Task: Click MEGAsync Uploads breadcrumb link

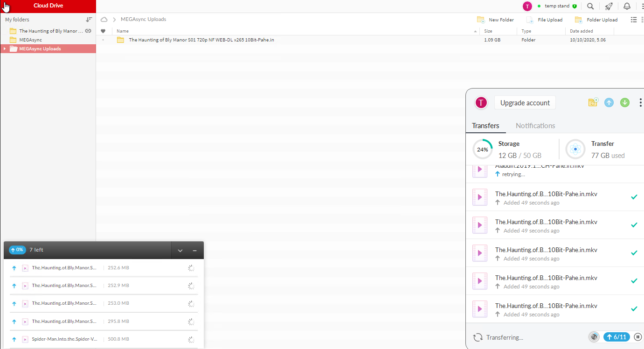Action: tap(143, 20)
